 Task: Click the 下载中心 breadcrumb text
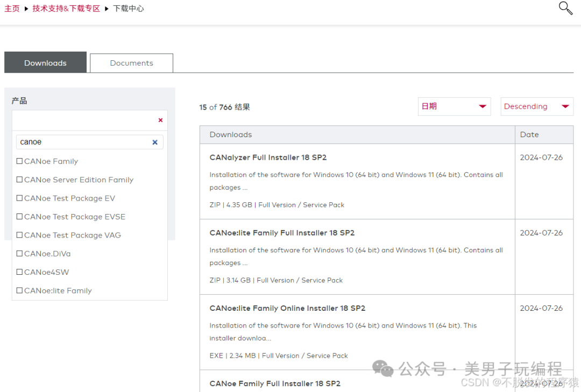click(128, 9)
